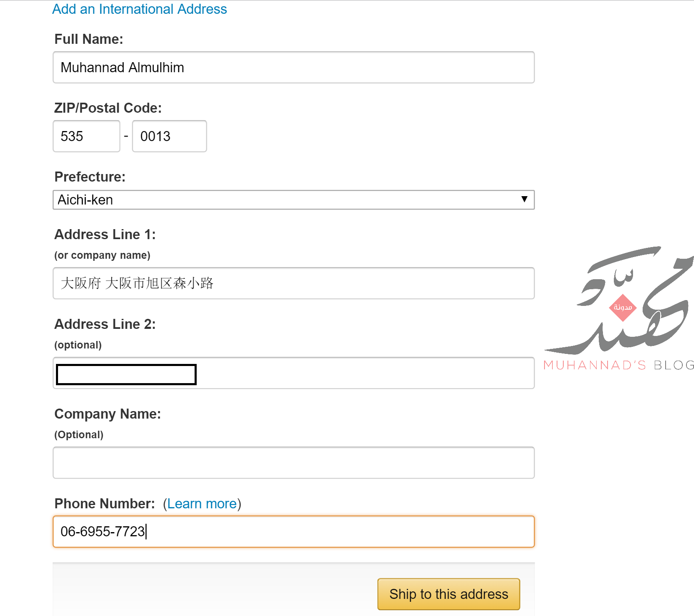Click the Phone Number field showing 06-6955-7723

pos(294,532)
